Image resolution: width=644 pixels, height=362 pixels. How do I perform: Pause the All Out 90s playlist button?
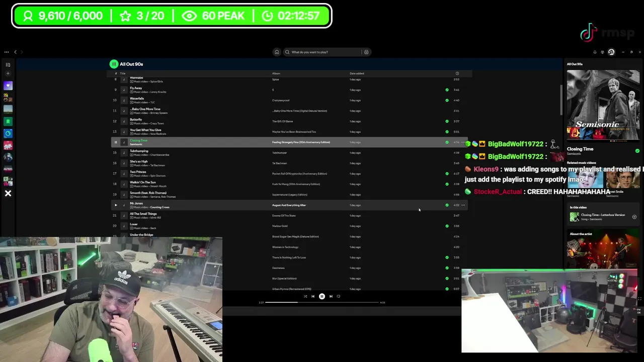(x=114, y=64)
